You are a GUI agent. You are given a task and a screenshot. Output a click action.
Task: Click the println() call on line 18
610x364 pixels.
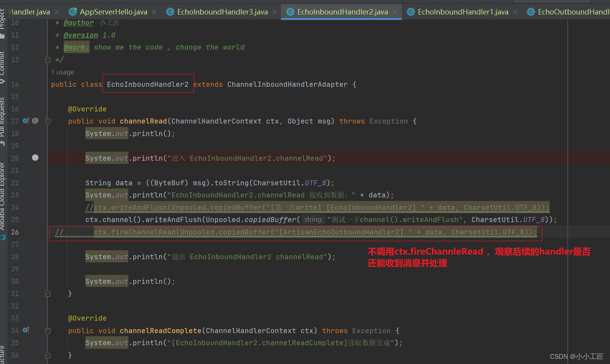tap(152, 134)
